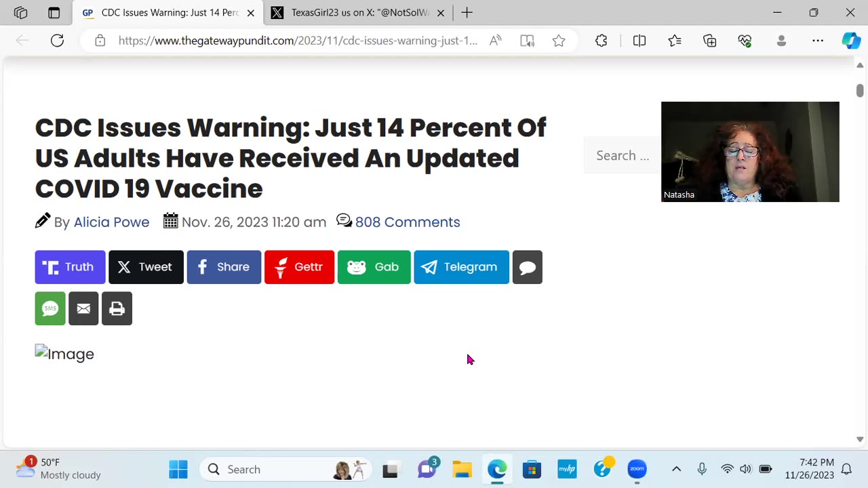This screenshot has width=868, height=488.
Task: Share article via comment bubble button
Action: pyautogui.click(x=527, y=267)
